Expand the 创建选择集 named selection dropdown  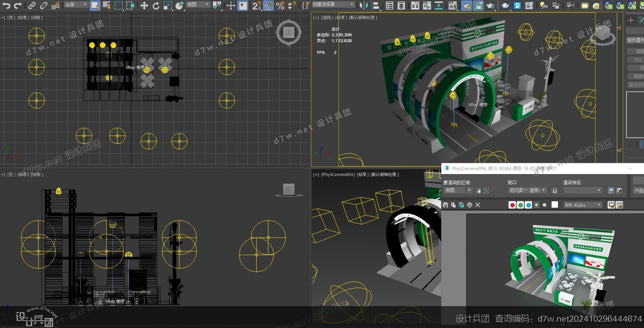[x=333, y=5]
